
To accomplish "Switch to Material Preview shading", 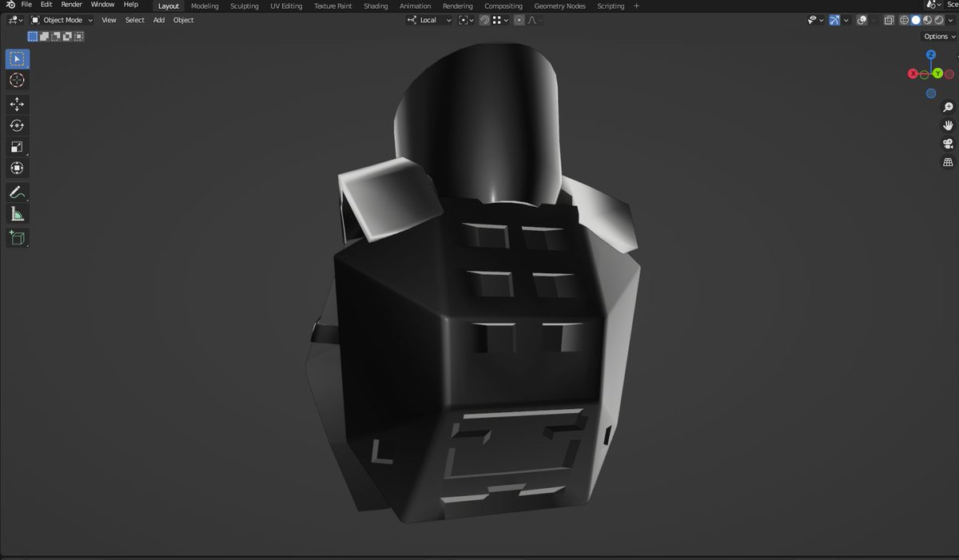I will [927, 20].
